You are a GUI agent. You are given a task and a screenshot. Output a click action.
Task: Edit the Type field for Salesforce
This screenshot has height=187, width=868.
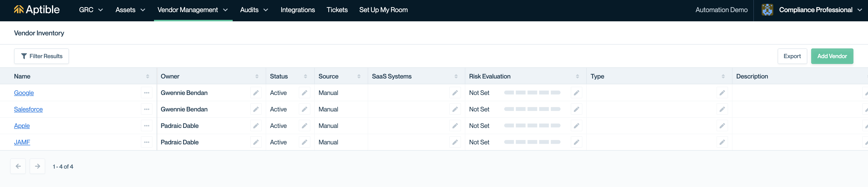point(723,109)
